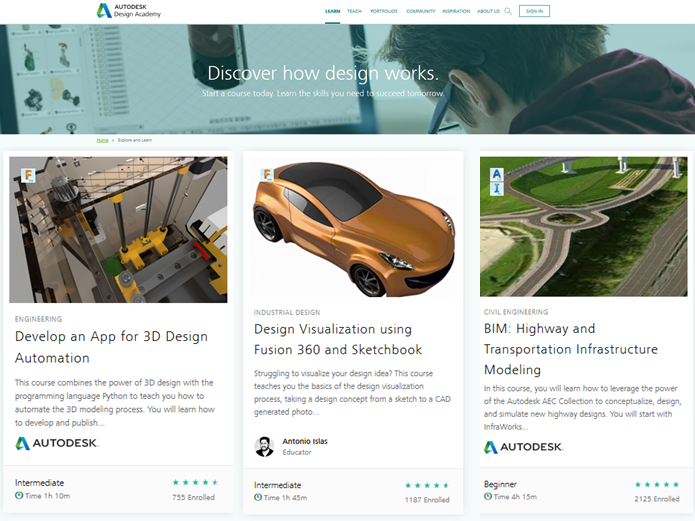Click Intermediate label above Time 1h 10m
This screenshot has width=695, height=521.
tap(39, 483)
